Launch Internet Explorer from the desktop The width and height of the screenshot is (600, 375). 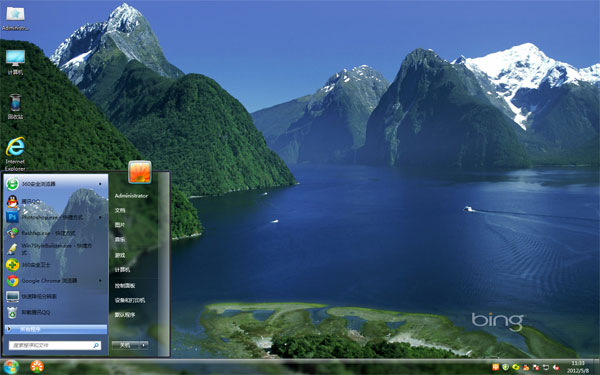click(x=15, y=154)
